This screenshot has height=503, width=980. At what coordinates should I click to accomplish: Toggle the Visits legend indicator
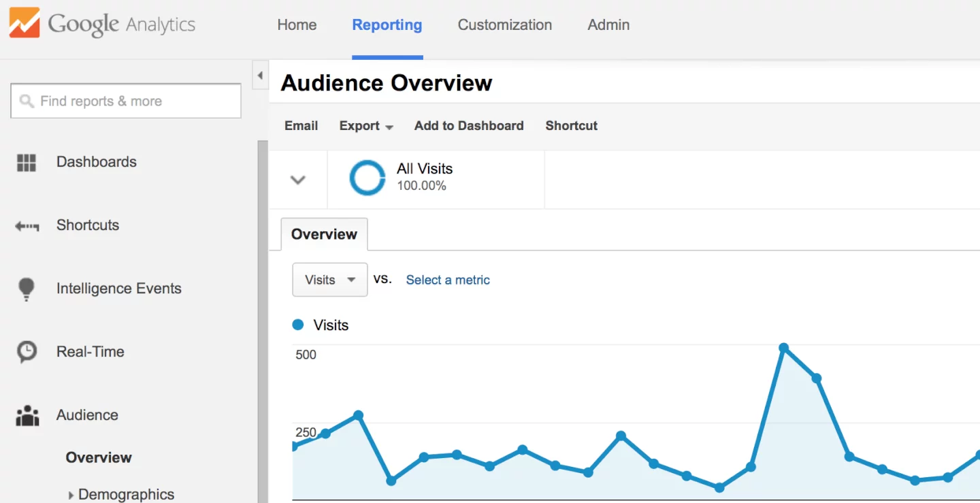pyautogui.click(x=297, y=325)
